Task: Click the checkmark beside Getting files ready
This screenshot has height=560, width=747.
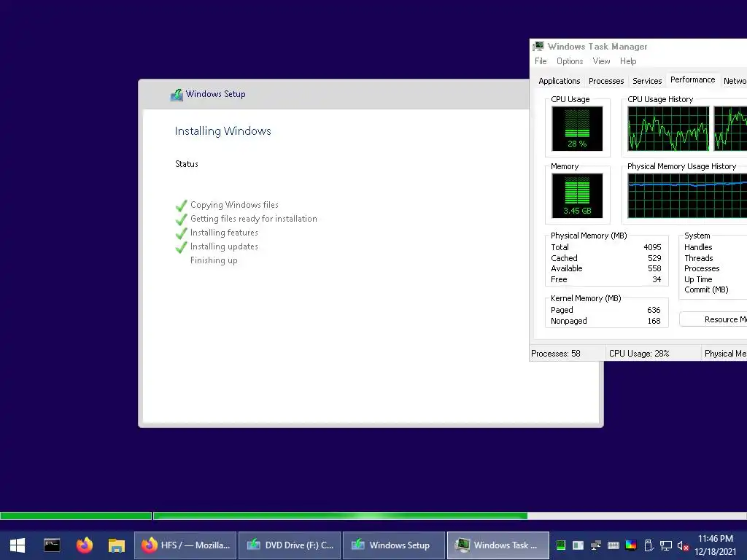Action: [181, 219]
